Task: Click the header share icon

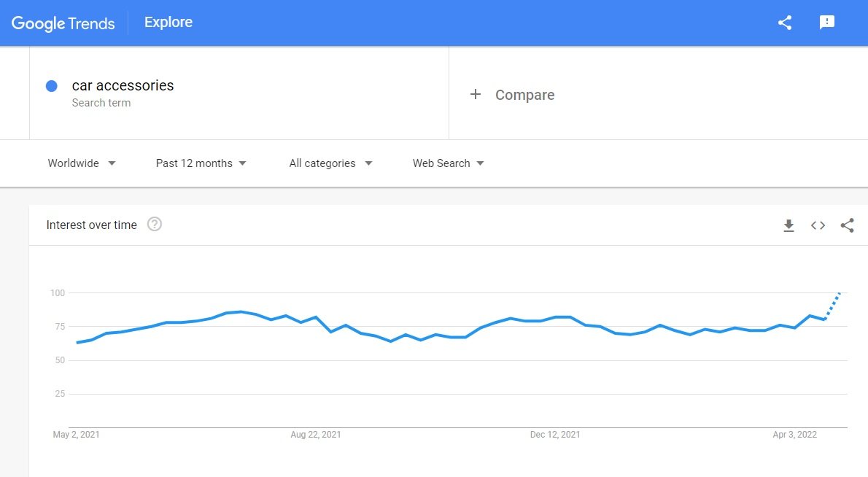Action: pos(784,23)
